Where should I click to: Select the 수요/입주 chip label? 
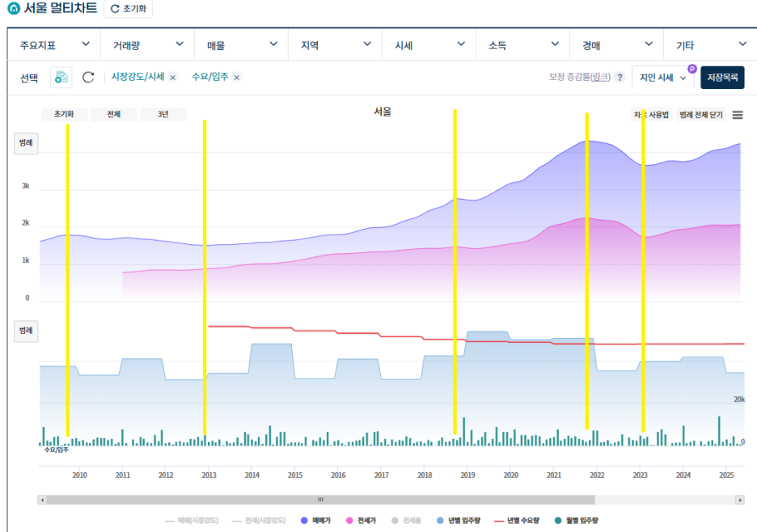click(x=210, y=77)
